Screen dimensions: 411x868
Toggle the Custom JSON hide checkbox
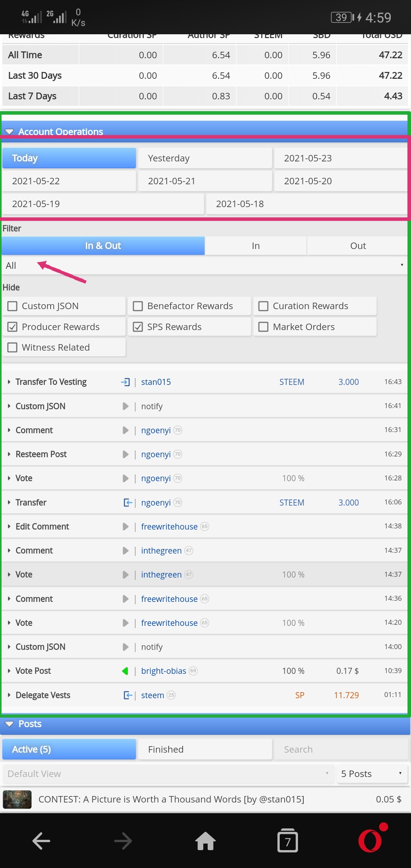coord(13,306)
